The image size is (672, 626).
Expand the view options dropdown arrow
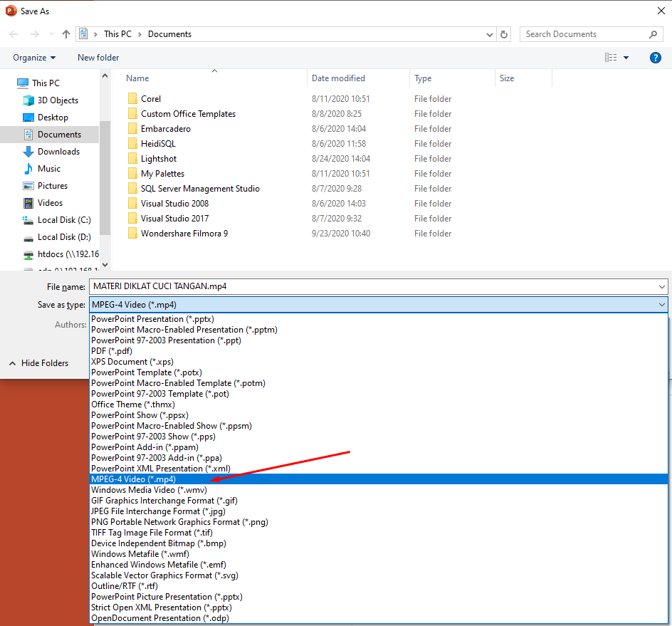click(626, 58)
